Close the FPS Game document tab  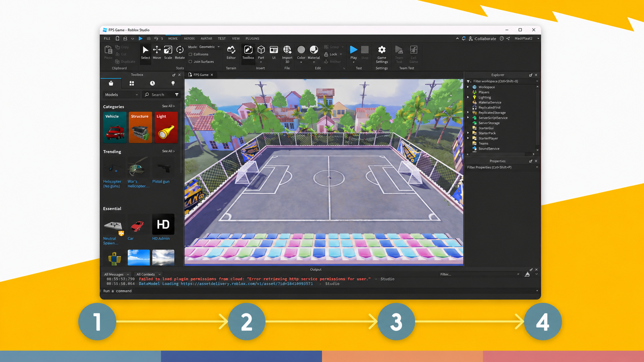click(x=212, y=75)
